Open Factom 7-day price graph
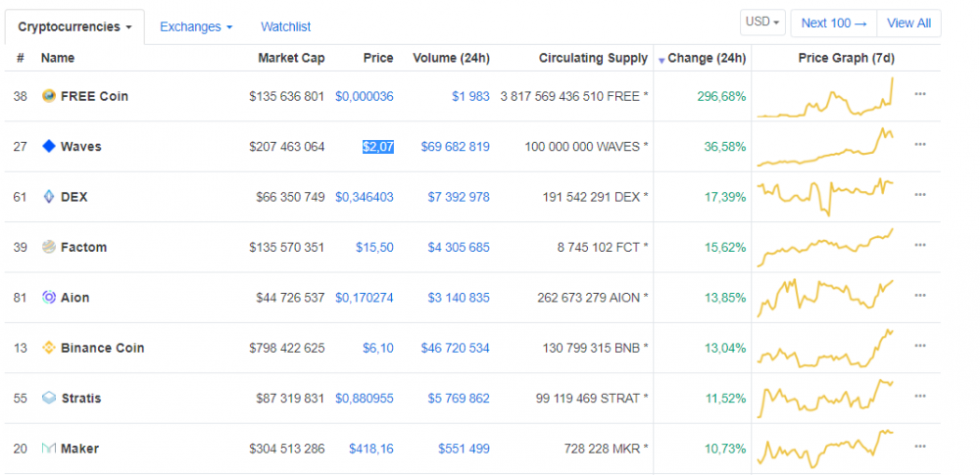The image size is (980, 475). click(825, 248)
